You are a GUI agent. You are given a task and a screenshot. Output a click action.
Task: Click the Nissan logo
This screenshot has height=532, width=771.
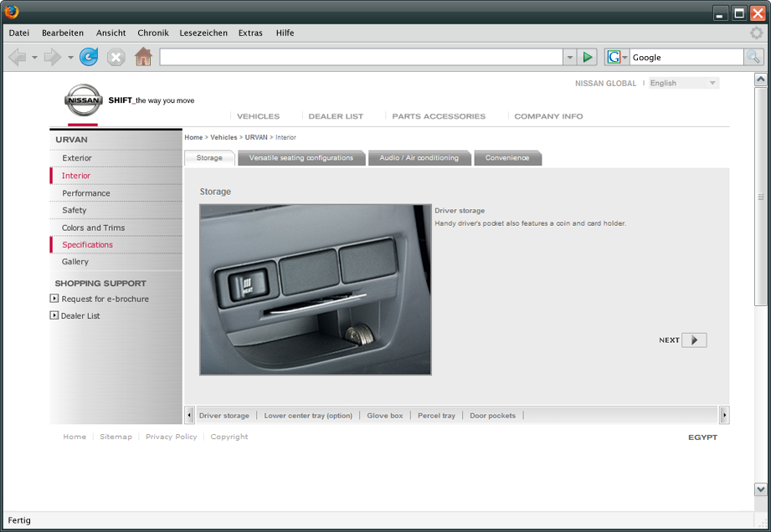point(83,100)
